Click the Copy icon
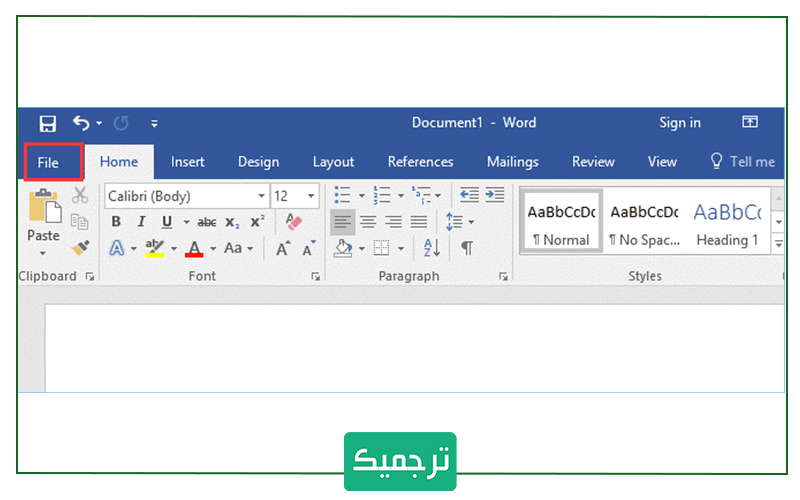This screenshot has width=800, height=500. pos(79,221)
